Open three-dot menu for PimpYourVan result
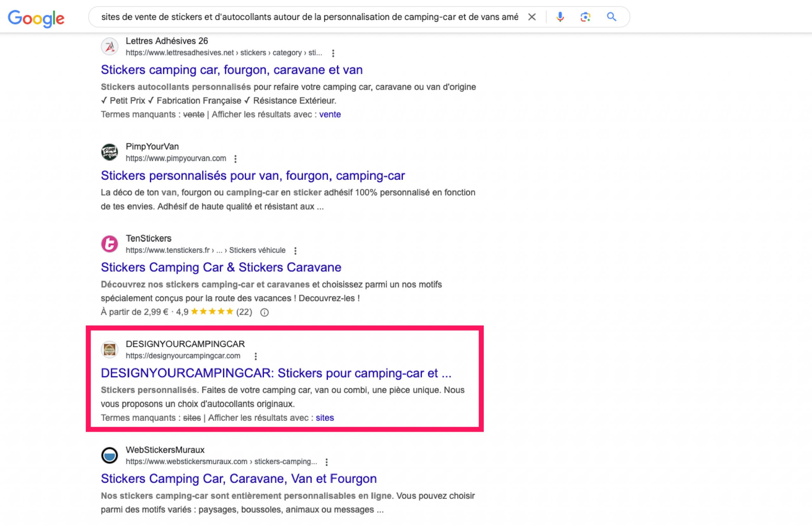Viewport: 812px width, 525px height. coord(235,159)
